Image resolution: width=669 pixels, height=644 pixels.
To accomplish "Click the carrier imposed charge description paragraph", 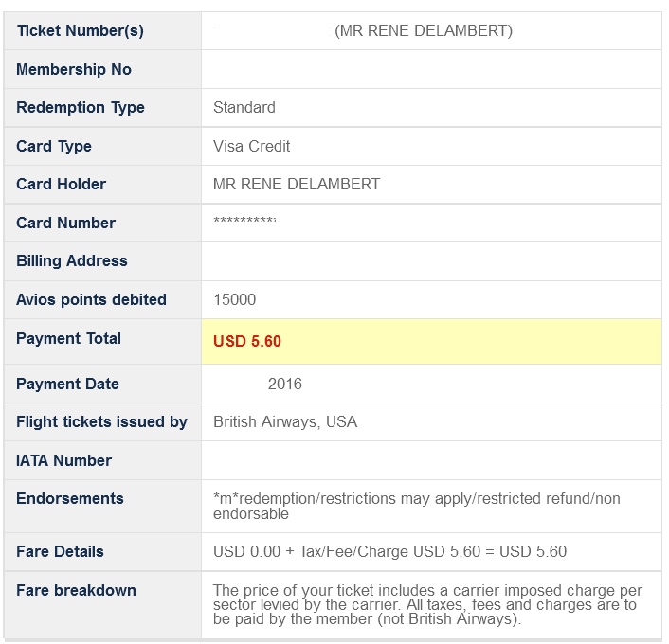I will (425, 605).
